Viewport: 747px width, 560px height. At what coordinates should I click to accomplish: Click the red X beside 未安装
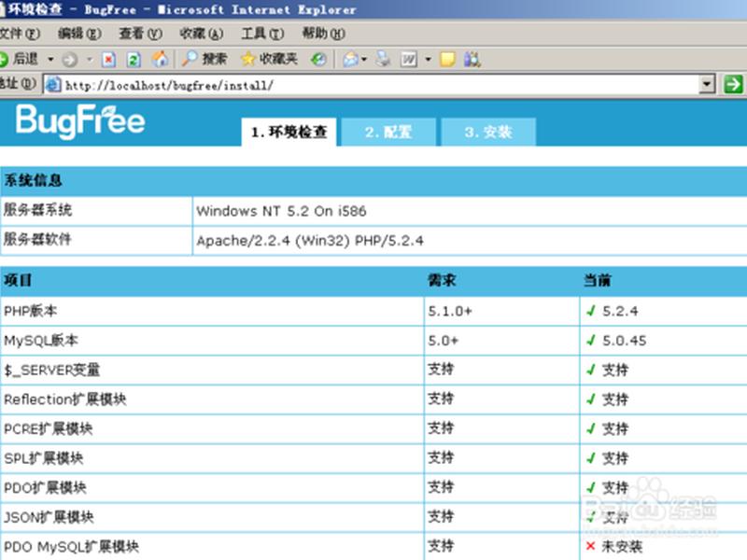tap(591, 546)
